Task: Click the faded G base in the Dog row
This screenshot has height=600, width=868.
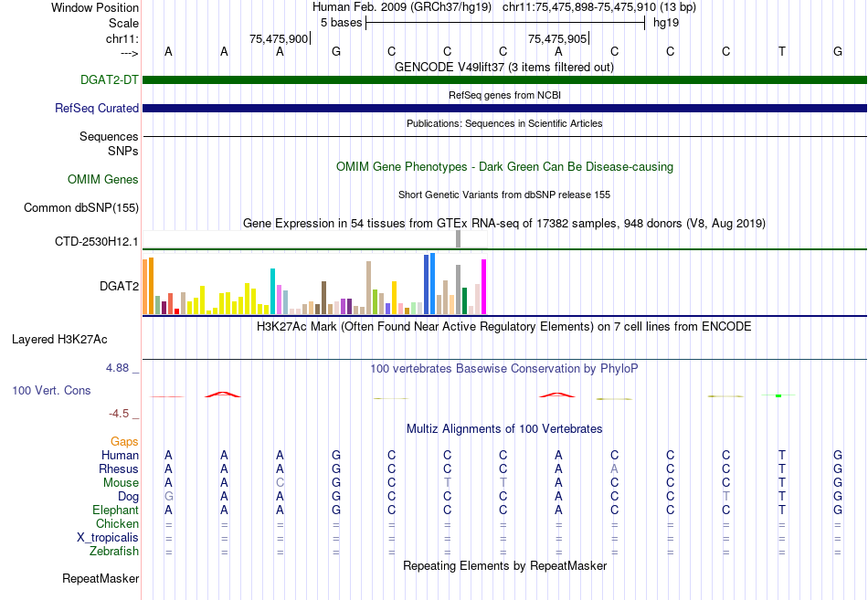Action: (x=168, y=497)
